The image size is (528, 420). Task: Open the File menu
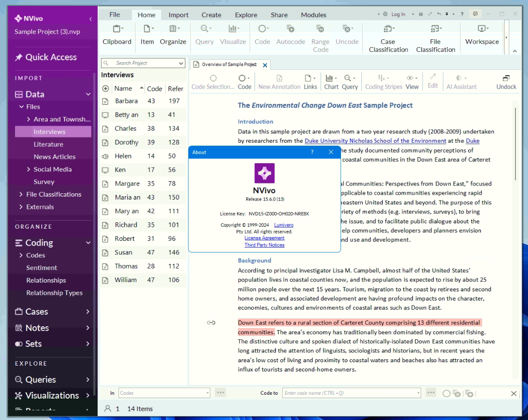tap(115, 15)
